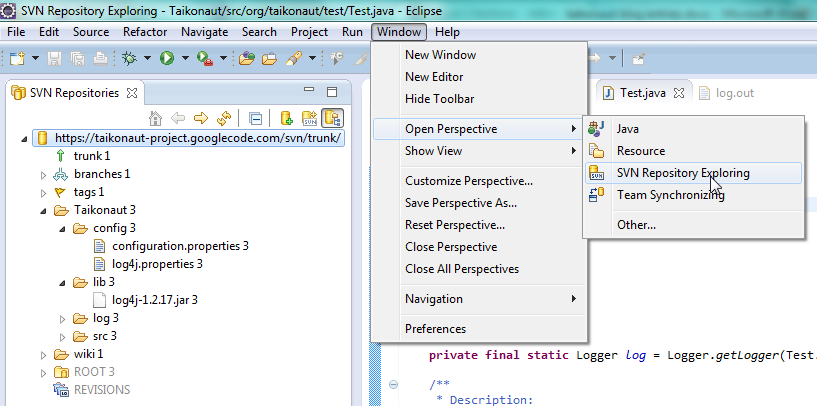Click the green Run button
The width and height of the screenshot is (817, 406).
[x=167, y=58]
